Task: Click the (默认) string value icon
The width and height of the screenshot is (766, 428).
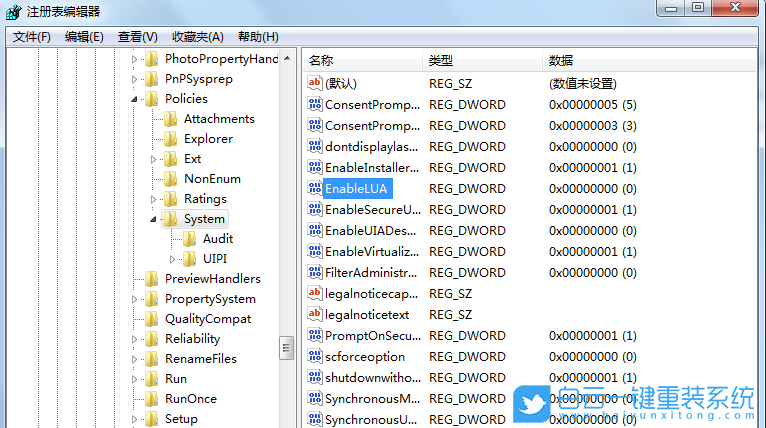Action: [314, 83]
